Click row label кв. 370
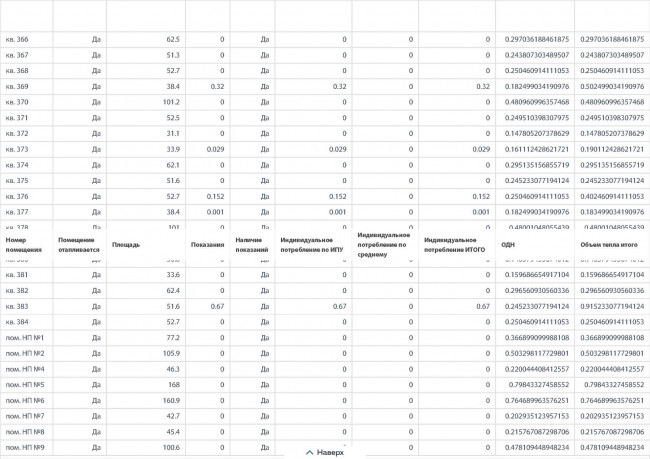The width and height of the screenshot is (650, 459). tap(17, 102)
